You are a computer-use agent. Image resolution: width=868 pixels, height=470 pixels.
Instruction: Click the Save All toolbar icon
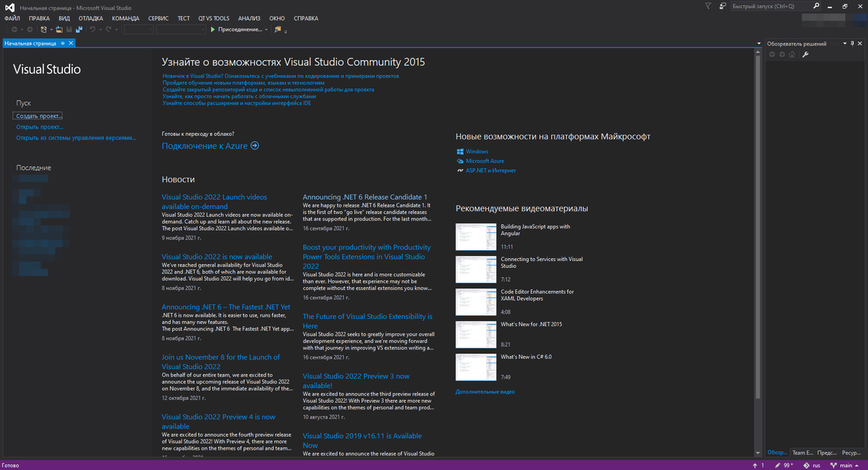[79, 30]
